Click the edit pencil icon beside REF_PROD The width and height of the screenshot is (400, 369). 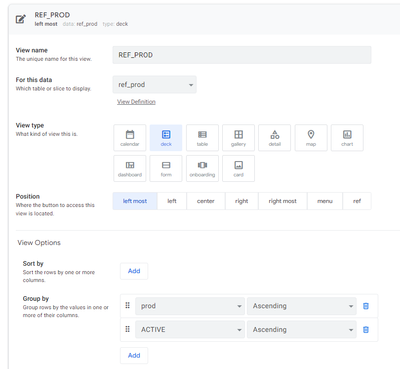(x=21, y=19)
